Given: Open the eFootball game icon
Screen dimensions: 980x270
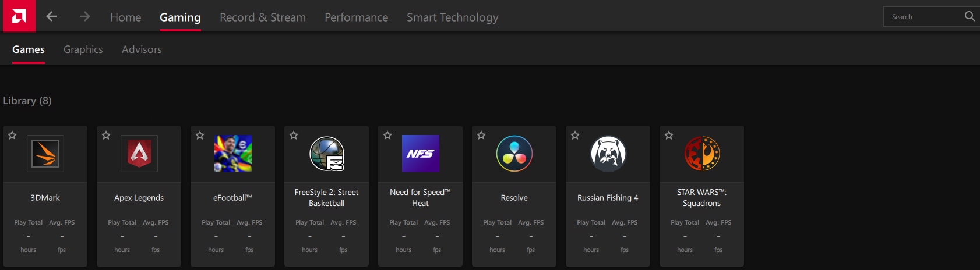Looking at the screenshot, I should pos(233,154).
